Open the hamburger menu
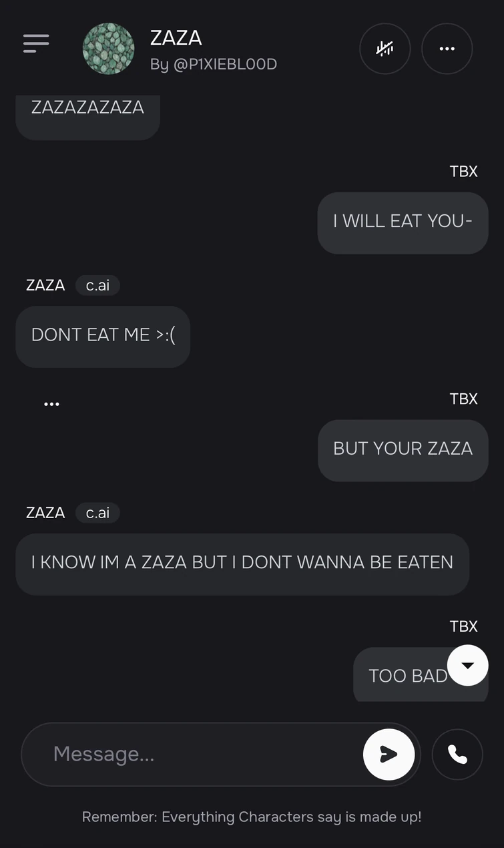This screenshot has height=848, width=504. pyautogui.click(x=36, y=43)
